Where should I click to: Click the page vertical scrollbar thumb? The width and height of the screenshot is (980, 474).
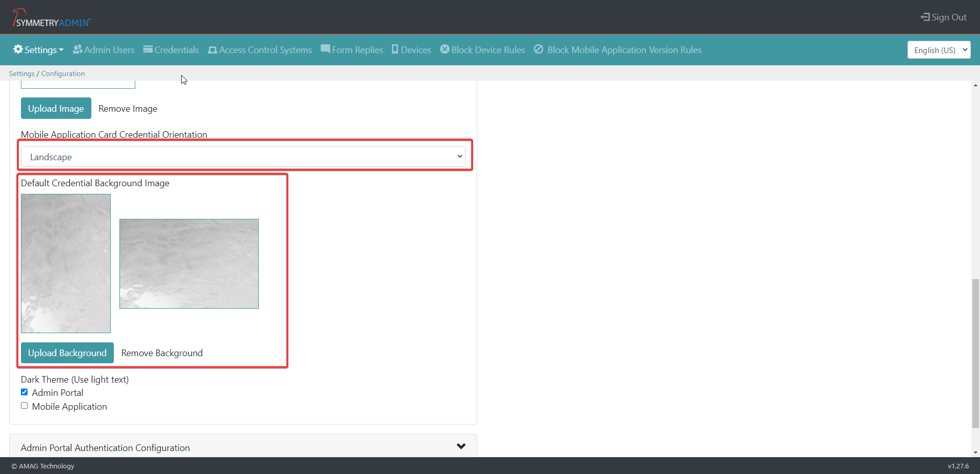pyautogui.click(x=975, y=353)
